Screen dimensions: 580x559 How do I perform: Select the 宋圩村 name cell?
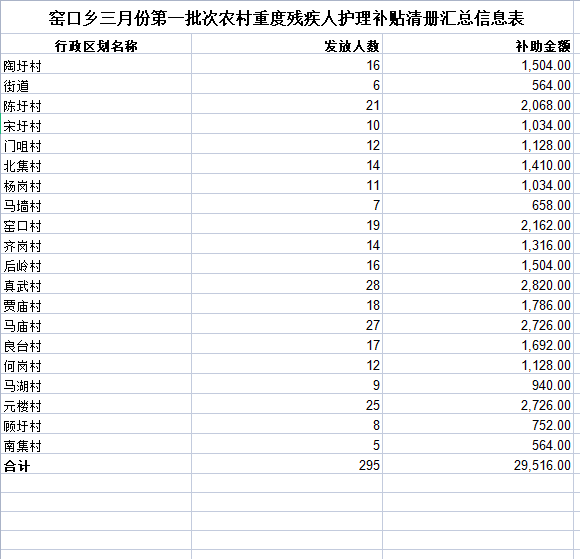tap(96, 124)
